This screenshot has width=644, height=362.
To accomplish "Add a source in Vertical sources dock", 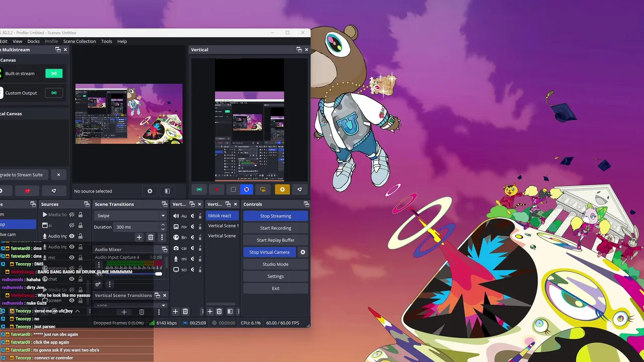I will pyautogui.click(x=175, y=312).
